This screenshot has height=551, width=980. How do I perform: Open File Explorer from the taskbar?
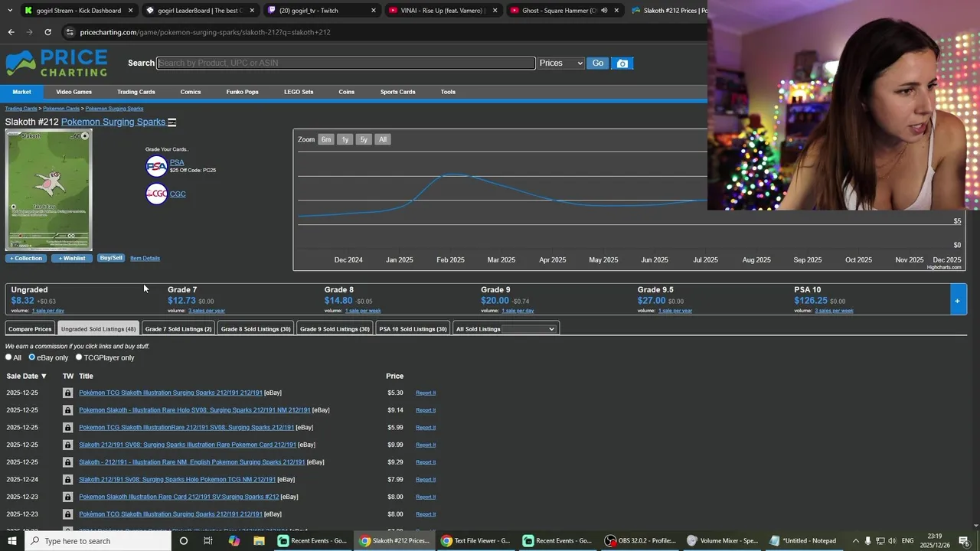pyautogui.click(x=259, y=541)
